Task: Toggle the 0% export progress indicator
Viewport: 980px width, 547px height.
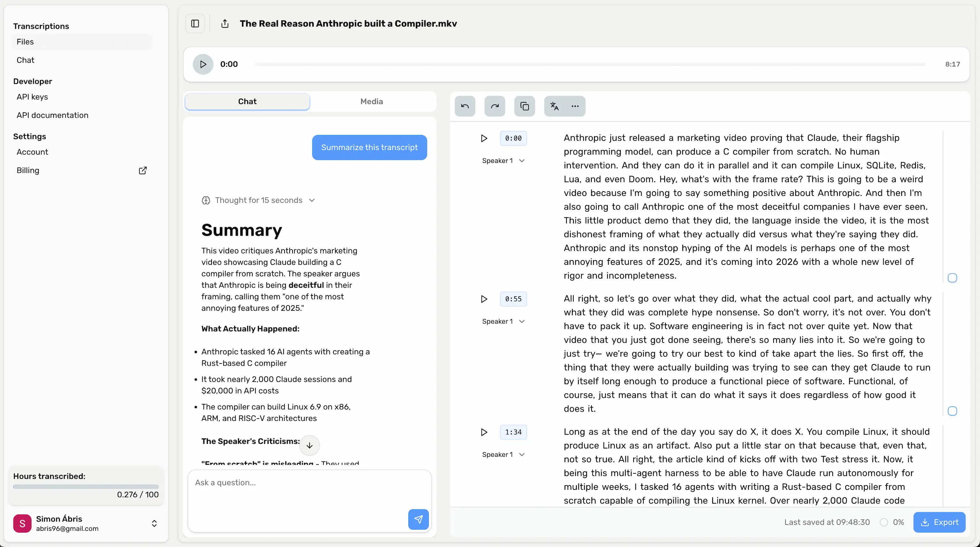Action: 884,522
